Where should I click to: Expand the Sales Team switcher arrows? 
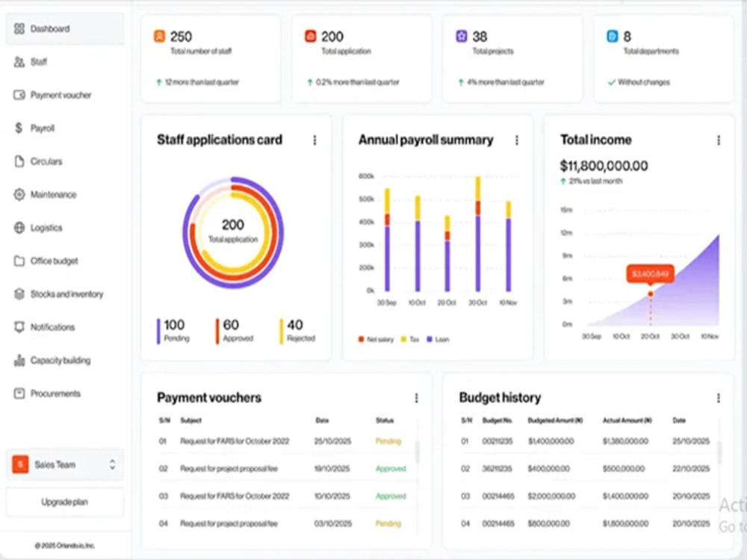pos(113,464)
